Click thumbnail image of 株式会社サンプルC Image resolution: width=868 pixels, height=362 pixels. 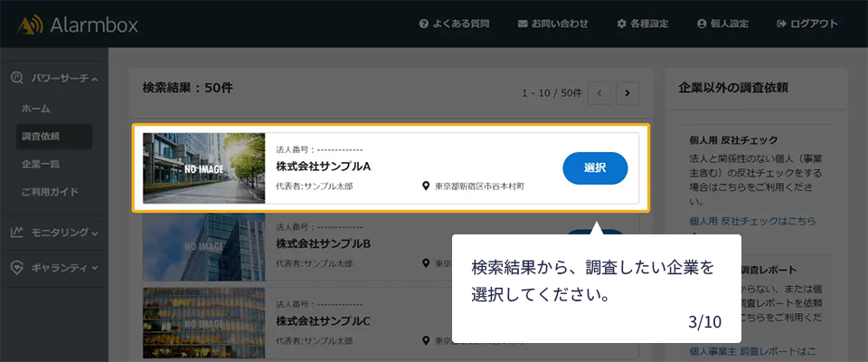(203, 323)
